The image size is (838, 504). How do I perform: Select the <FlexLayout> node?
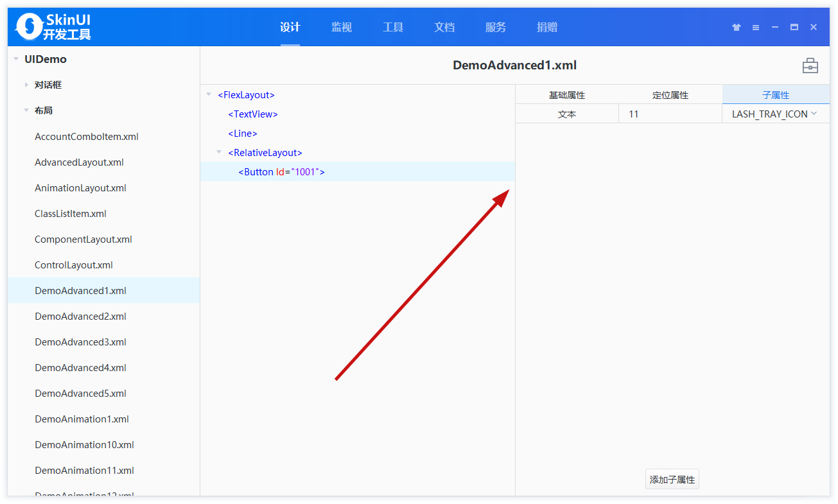pyautogui.click(x=247, y=95)
